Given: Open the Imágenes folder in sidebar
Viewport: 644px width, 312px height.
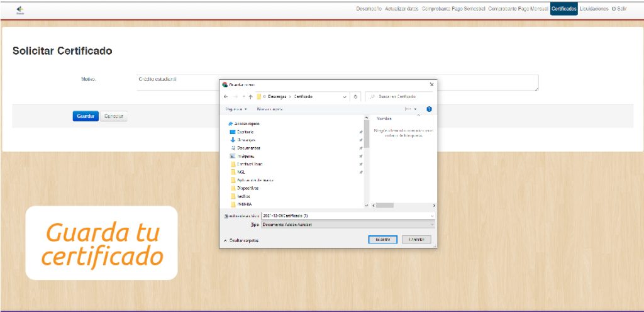Looking at the screenshot, I should 245,156.
